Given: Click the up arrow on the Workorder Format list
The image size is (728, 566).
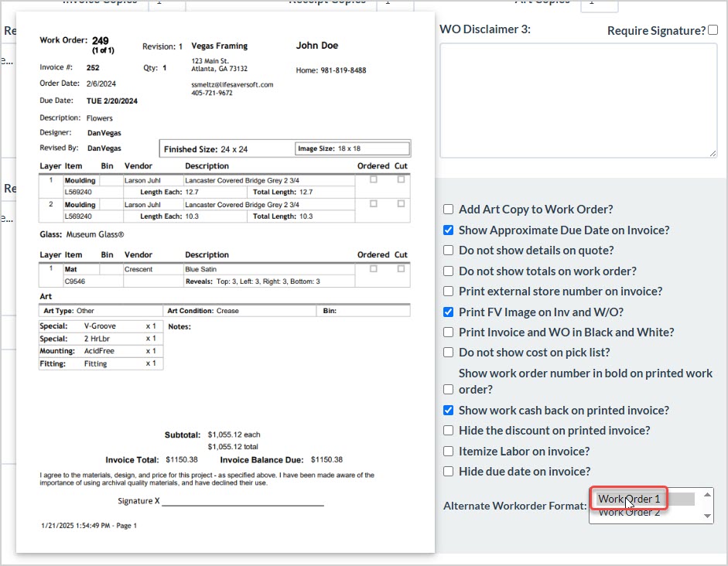Looking at the screenshot, I should coord(706,494).
